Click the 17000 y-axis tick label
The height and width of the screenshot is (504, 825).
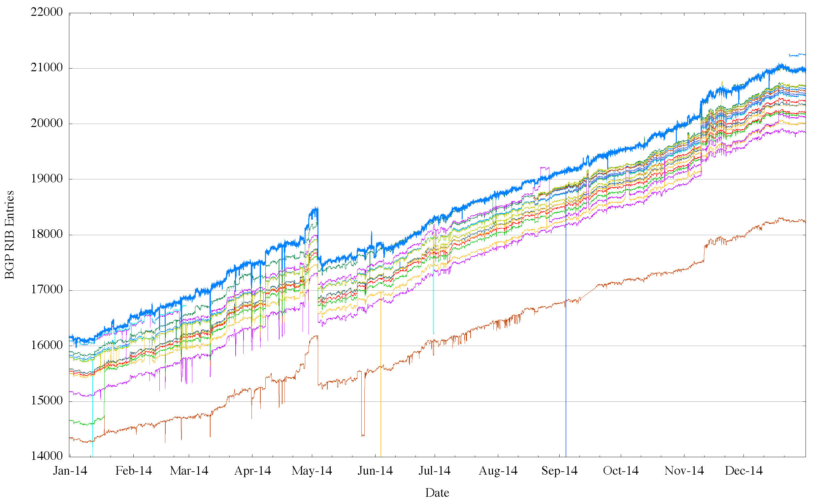tap(47, 290)
